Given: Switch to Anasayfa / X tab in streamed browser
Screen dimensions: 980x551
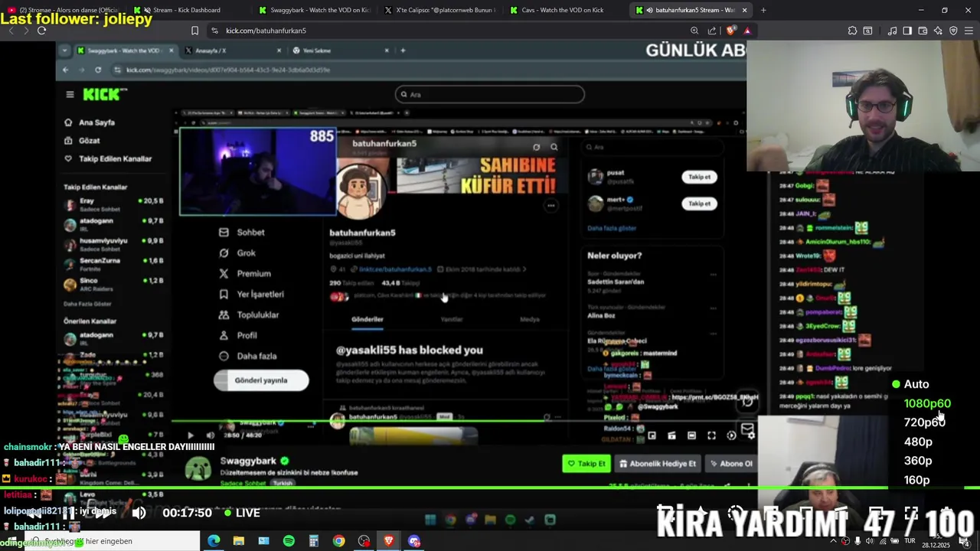Looking at the screenshot, I should click(234, 51).
